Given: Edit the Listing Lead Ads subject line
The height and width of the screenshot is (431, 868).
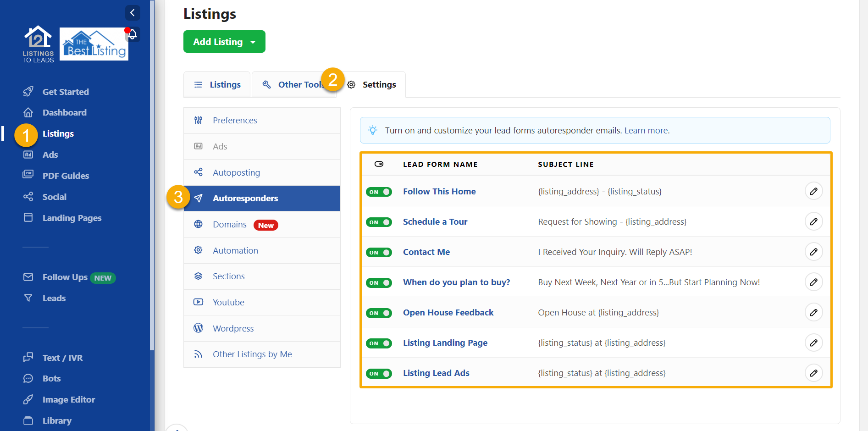Looking at the screenshot, I should 814,373.
